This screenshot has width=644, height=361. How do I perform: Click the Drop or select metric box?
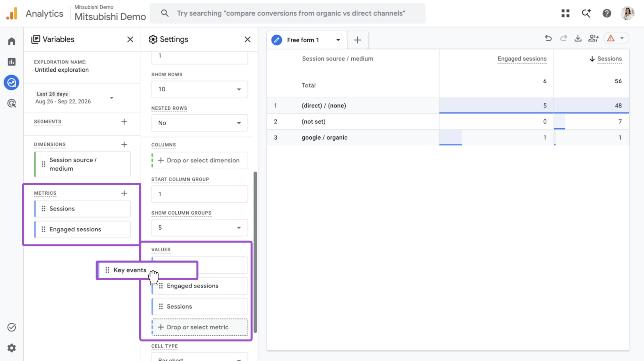(x=199, y=327)
